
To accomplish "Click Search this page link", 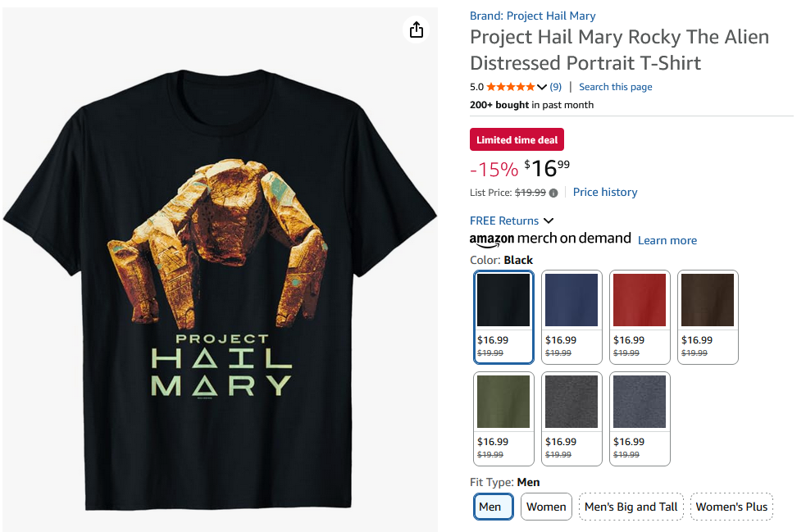I will [x=616, y=87].
